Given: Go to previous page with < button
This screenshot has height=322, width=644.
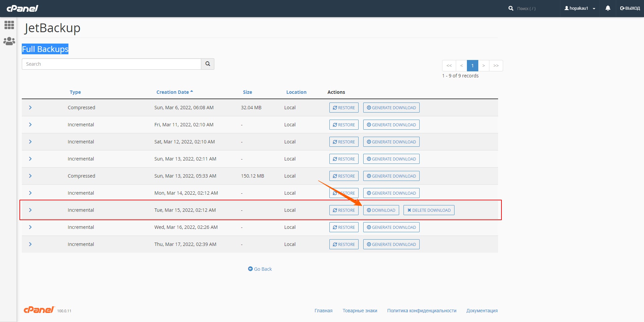Looking at the screenshot, I should (462, 66).
